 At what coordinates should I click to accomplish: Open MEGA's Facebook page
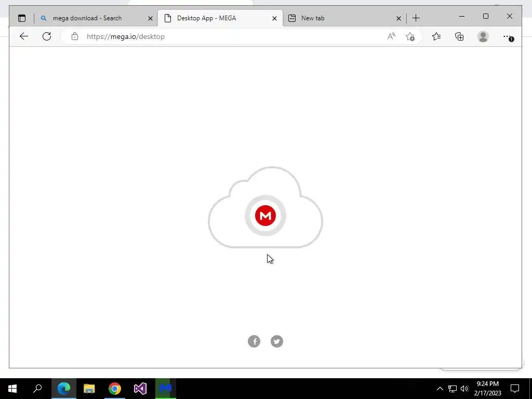point(254,341)
